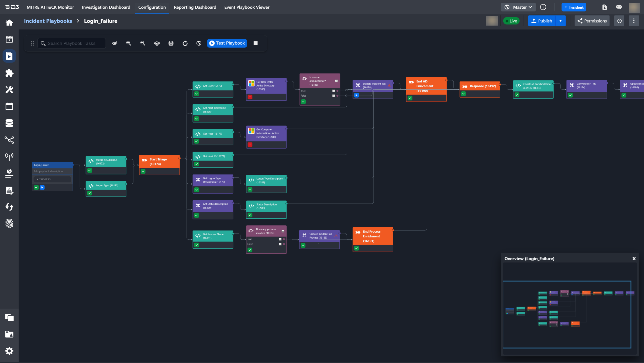Switch to Investigation Dashboard tab
The image size is (644, 363).
click(x=106, y=7)
